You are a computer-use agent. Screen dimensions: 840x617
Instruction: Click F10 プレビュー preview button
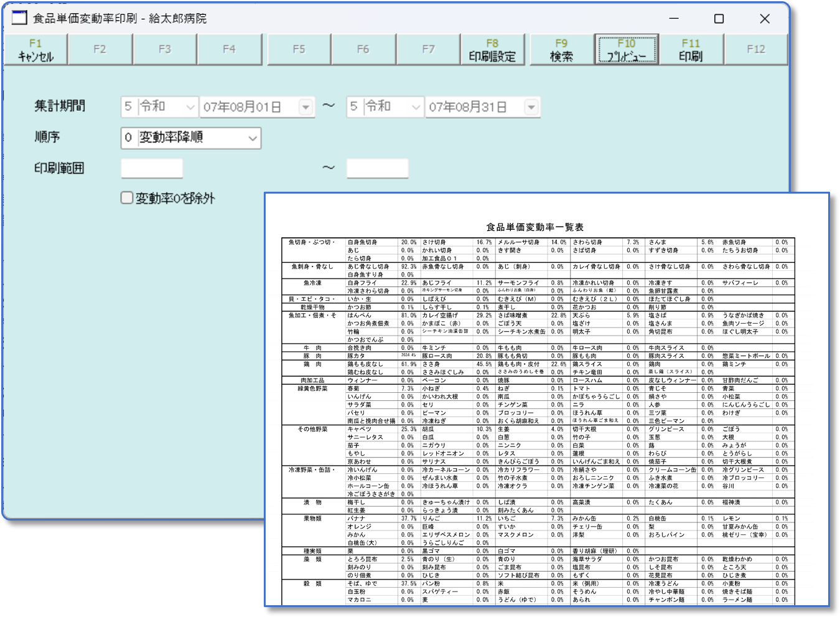tap(626, 50)
